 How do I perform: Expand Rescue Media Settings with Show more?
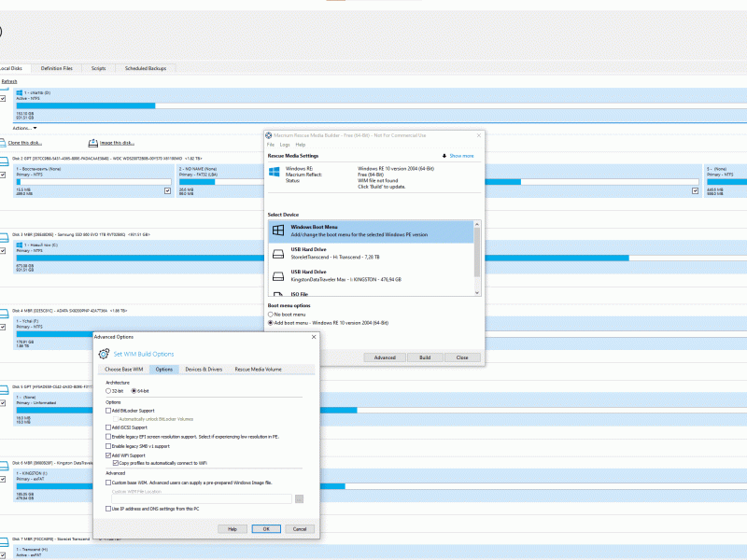(461, 156)
